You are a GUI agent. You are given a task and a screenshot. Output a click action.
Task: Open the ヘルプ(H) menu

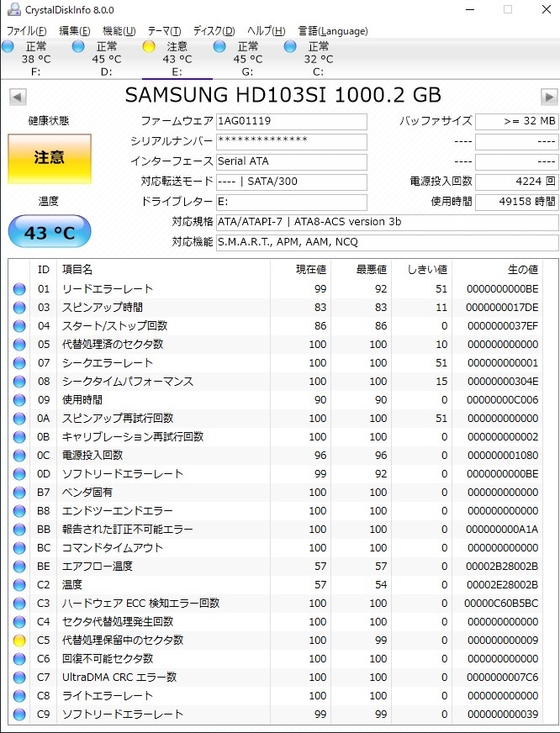pyautogui.click(x=266, y=31)
